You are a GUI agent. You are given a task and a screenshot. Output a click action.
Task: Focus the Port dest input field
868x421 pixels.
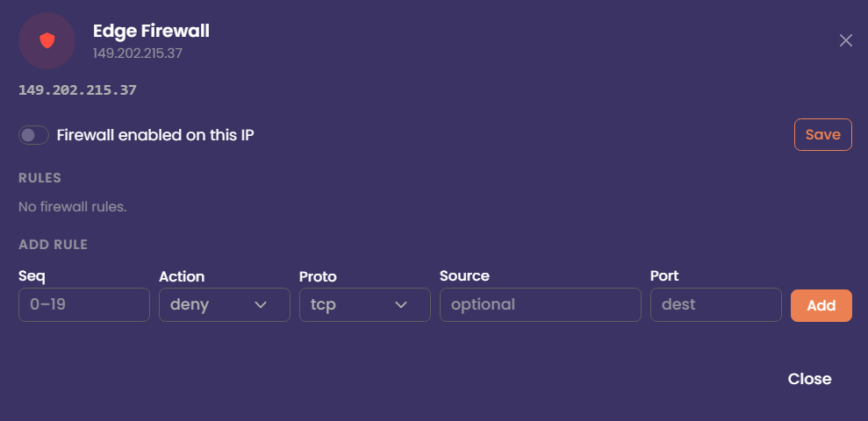tap(716, 304)
